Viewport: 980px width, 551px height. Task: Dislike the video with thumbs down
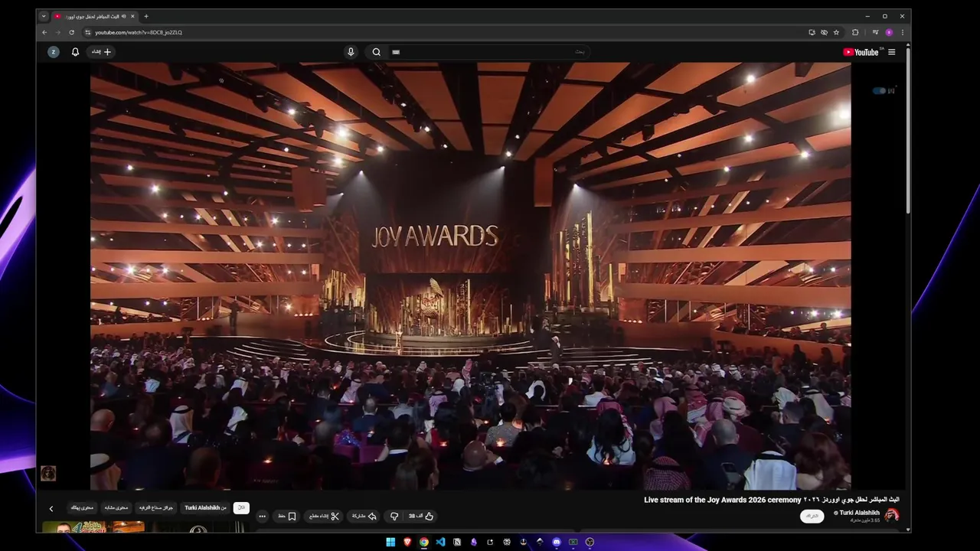[394, 517]
